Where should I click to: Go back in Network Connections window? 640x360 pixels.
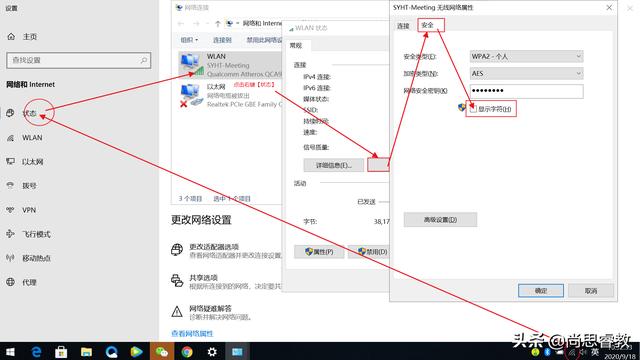tap(181, 24)
